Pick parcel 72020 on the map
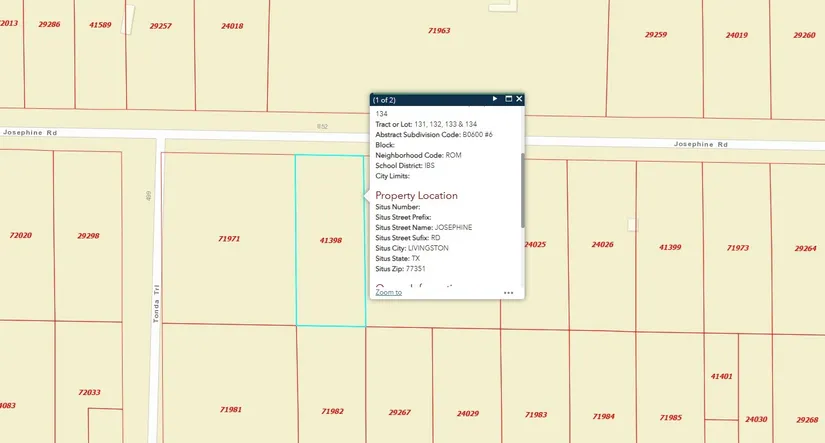Image resolution: width=825 pixels, height=443 pixels. [20, 236]
